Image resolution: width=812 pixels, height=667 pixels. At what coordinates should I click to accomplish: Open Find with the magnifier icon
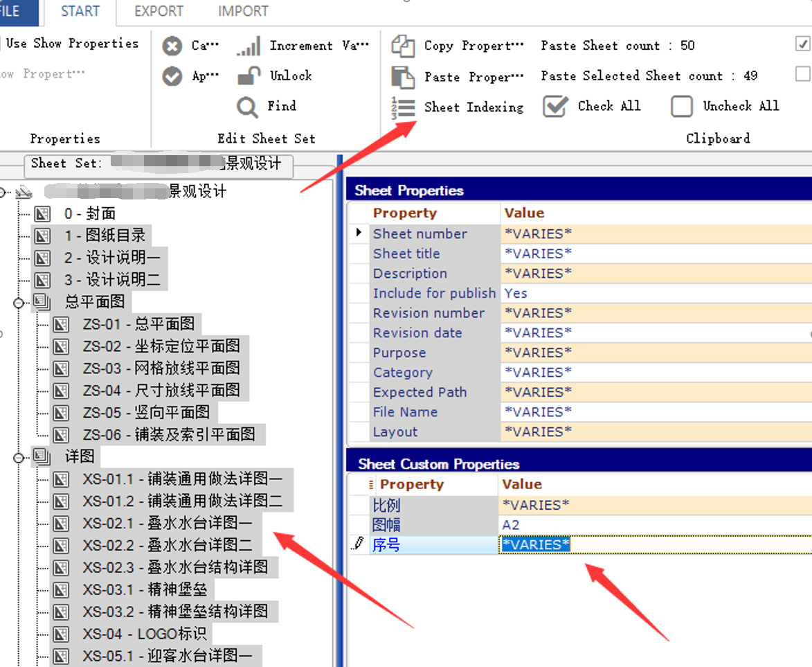(247, 107)
